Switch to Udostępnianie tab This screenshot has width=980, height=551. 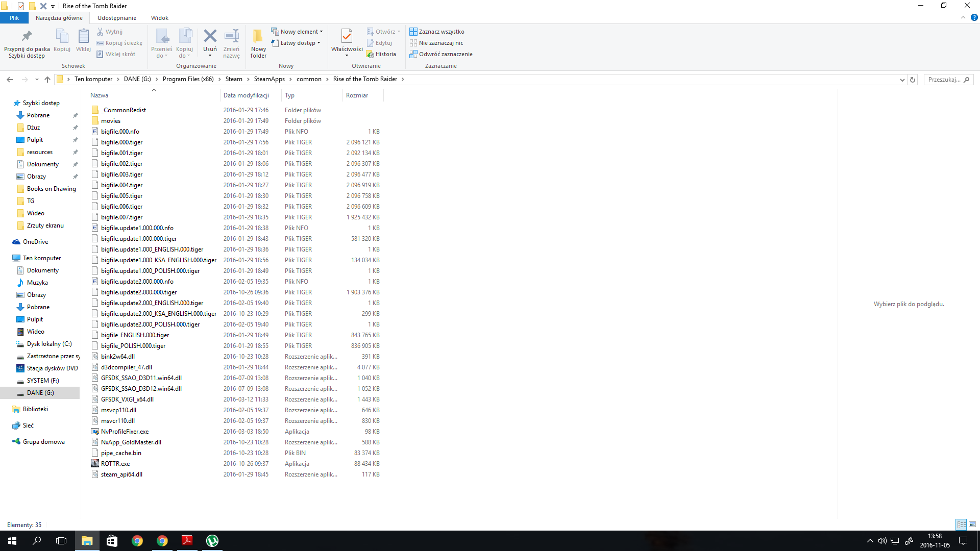tap(117, 18)
